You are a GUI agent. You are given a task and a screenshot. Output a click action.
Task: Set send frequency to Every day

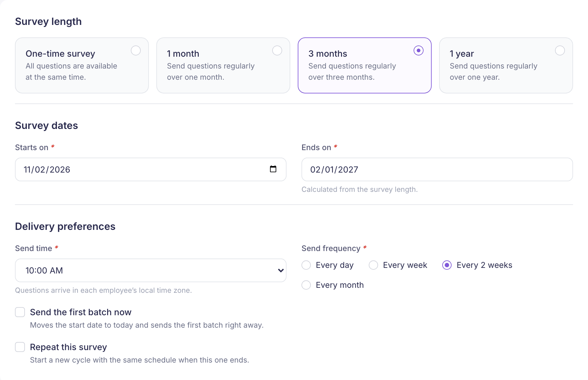[x=306, y=265]
